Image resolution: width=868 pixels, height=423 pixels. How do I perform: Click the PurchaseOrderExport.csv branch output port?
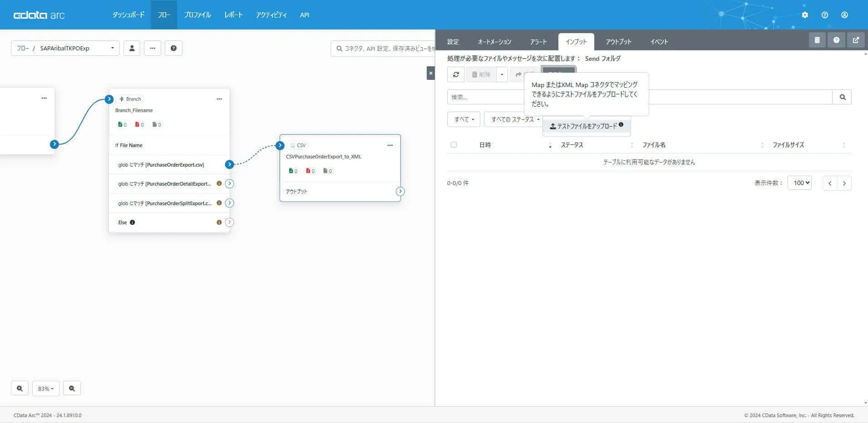pyautogui.click(x=230, y=164)
